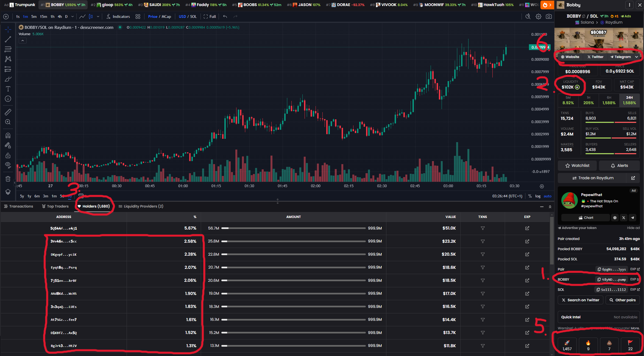
Task: Click the rocket reaction showing 1,457
Action: pos(567,346)
